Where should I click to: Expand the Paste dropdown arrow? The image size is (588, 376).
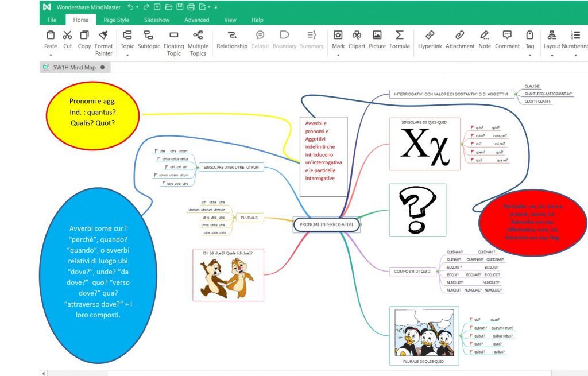coord(51,56)
